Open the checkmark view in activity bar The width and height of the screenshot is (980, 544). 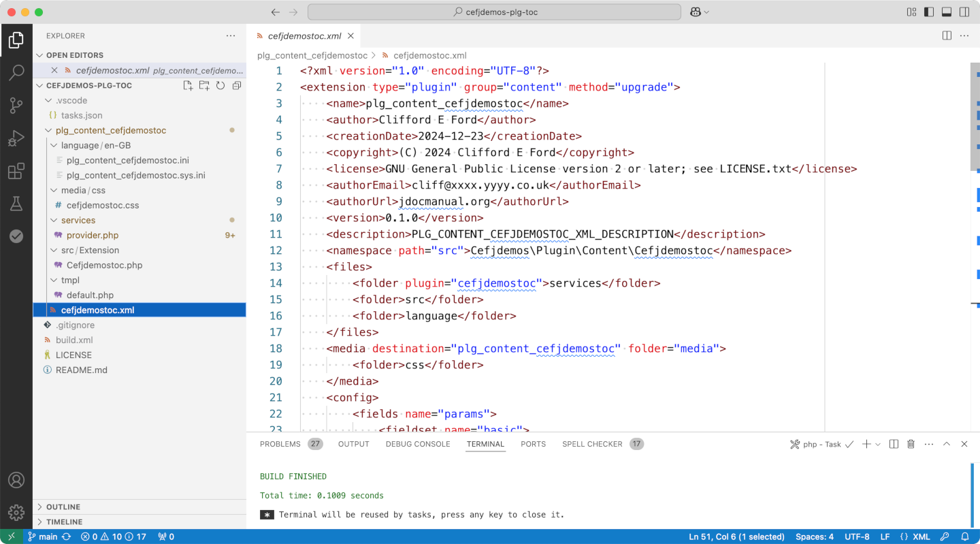pos(16,236)
